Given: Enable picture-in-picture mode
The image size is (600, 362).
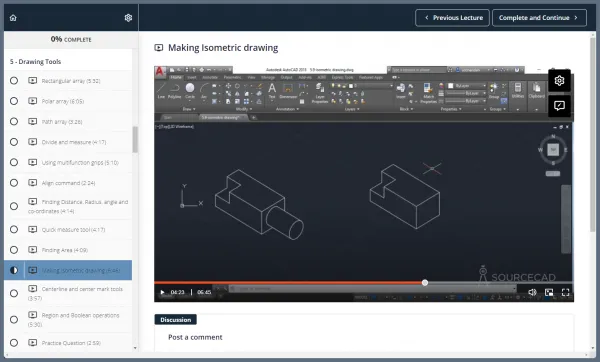Looking at the screenshot, I should 549,292.
